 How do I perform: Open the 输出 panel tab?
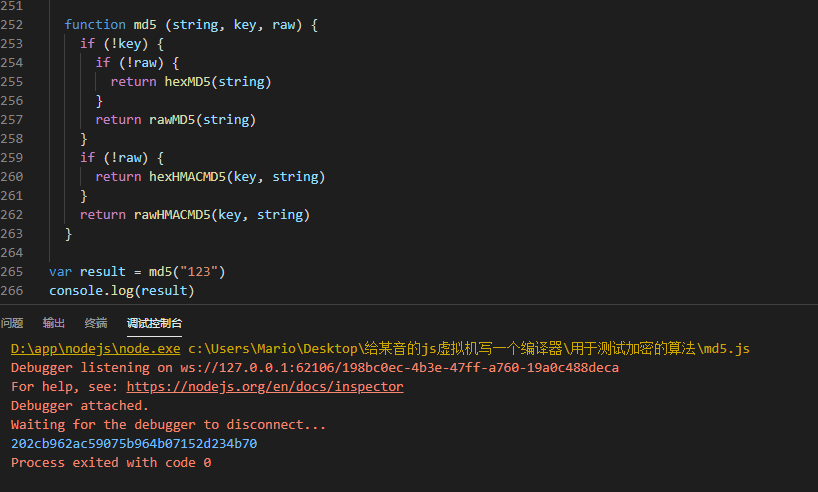(x=54, y=323)
